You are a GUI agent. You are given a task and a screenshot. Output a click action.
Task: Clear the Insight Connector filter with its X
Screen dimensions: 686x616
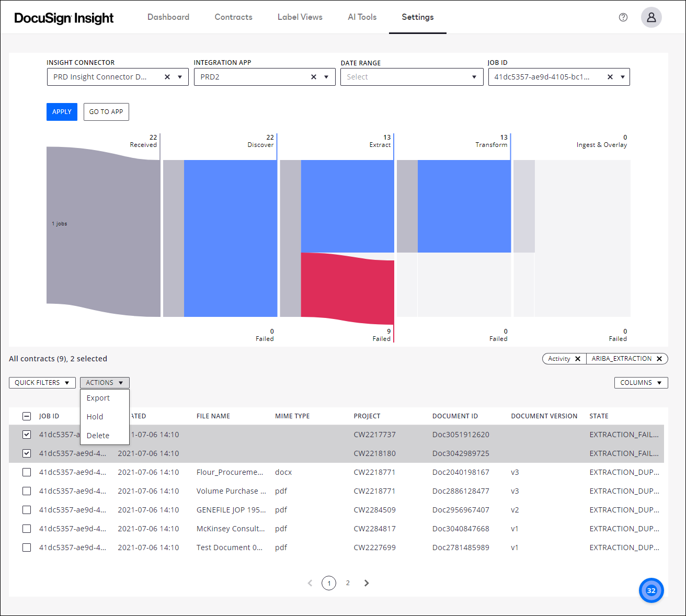pyautogui.click(x=167, y=76)
